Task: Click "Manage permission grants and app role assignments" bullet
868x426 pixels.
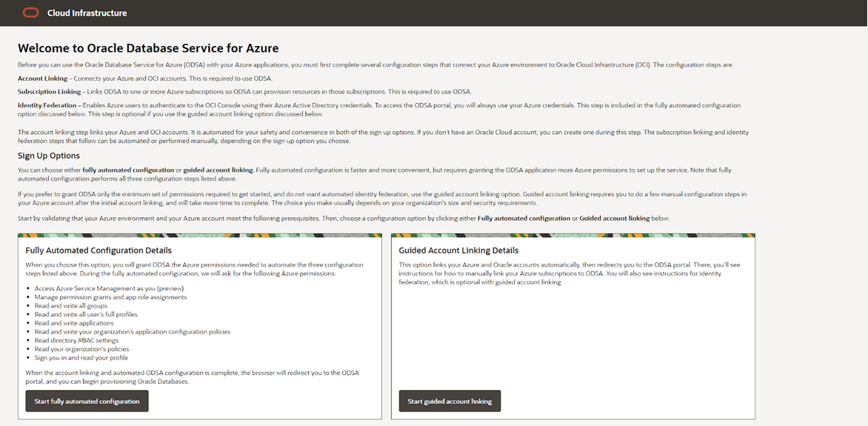Action: coord(111,297)
